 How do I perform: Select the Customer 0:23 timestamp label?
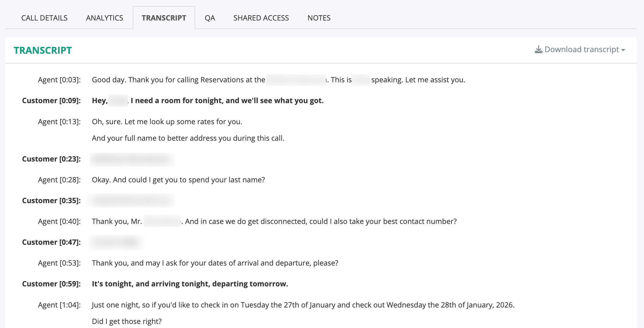click(x=51, y=159)
